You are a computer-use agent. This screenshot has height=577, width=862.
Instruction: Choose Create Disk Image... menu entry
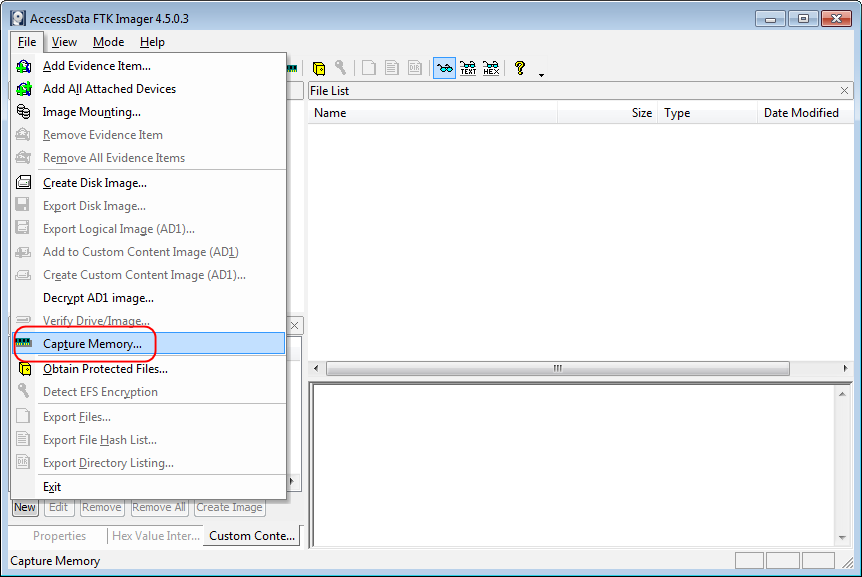coord(148,183)
